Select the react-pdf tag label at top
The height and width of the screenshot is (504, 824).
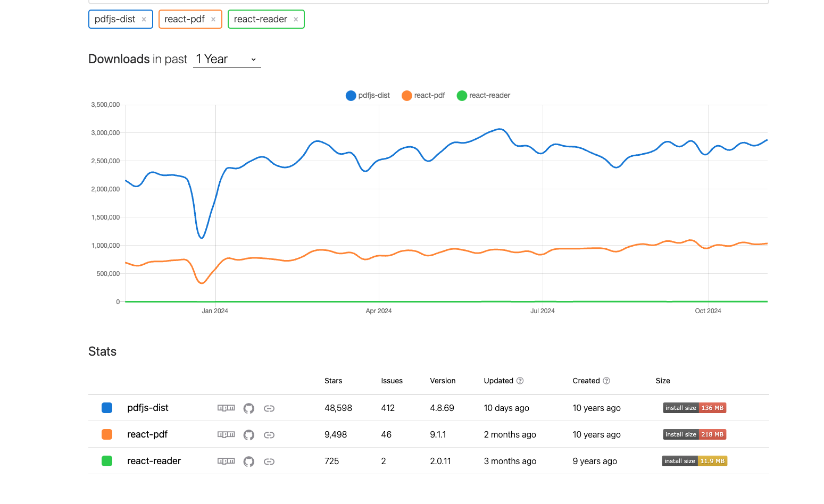(185, 19)
